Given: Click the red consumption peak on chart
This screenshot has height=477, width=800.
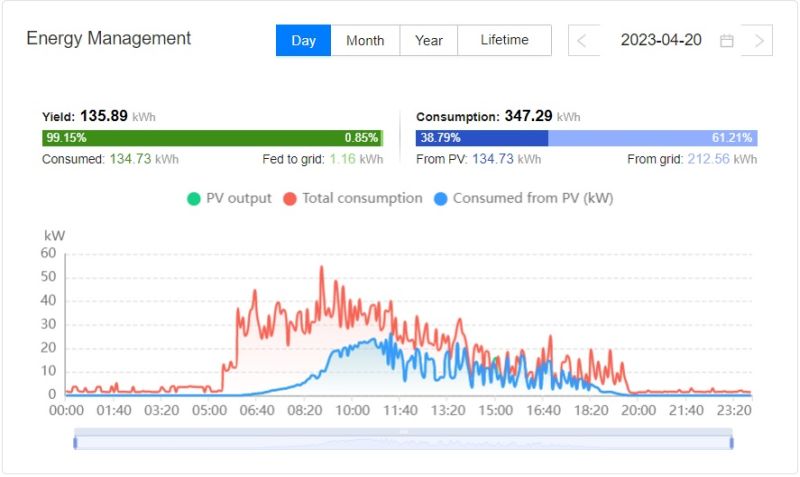Looking at the screenshot, I should point(321,268).
